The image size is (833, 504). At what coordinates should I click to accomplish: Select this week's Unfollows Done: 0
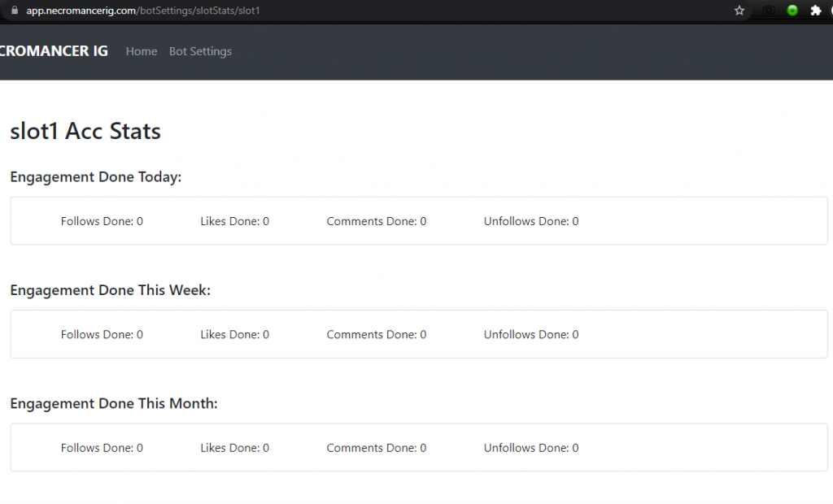[531, 335]
